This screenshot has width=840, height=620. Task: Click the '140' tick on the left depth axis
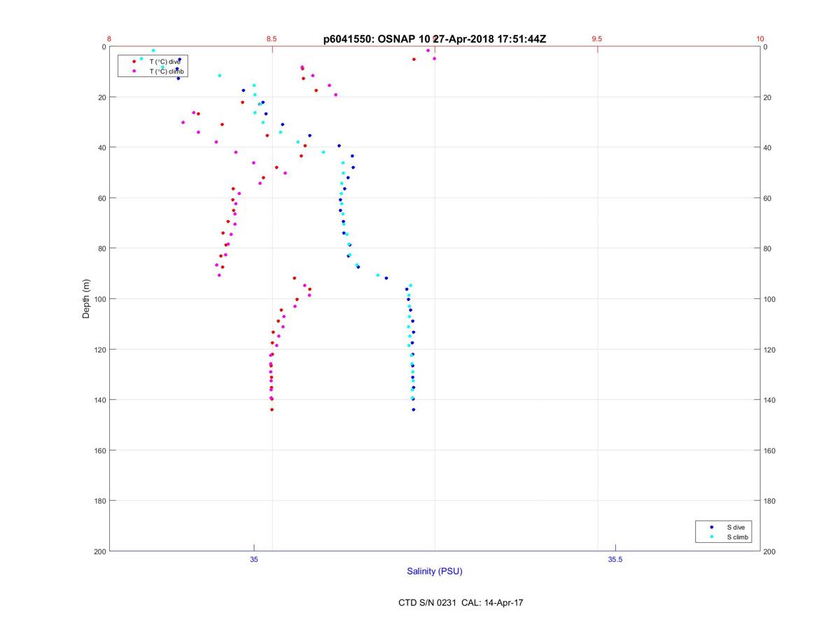pos(99,400)
